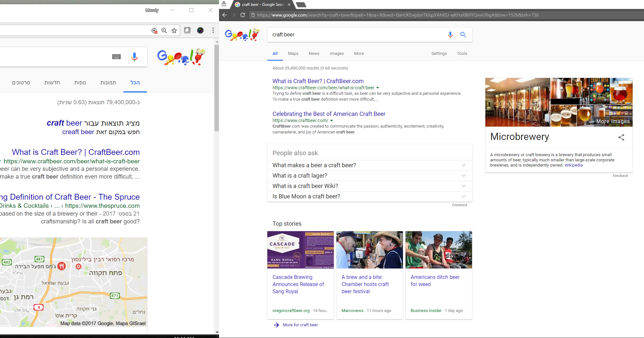Open the More search options menu
The image size is (644, 338).
(x=359, y=54)
